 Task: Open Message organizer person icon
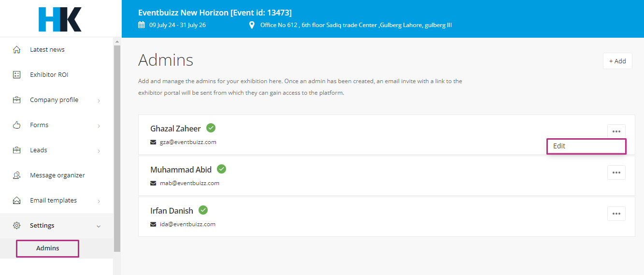pos(17,175)
